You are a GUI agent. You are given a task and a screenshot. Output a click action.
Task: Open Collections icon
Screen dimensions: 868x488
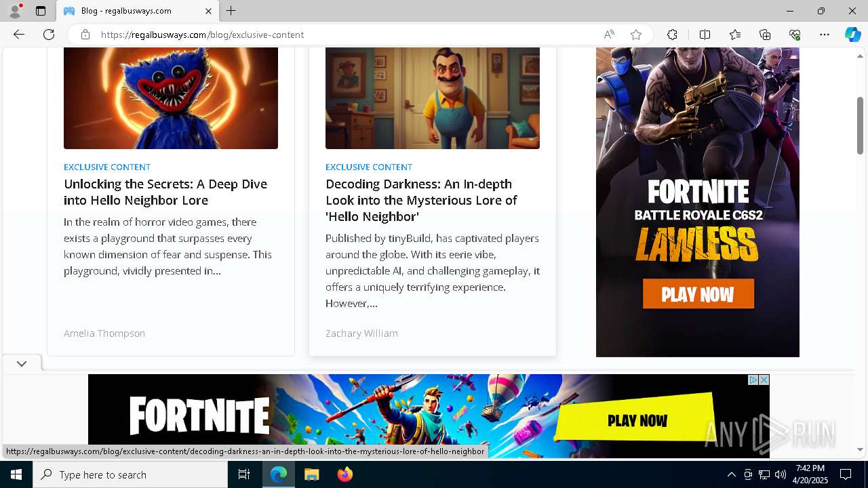765,35
